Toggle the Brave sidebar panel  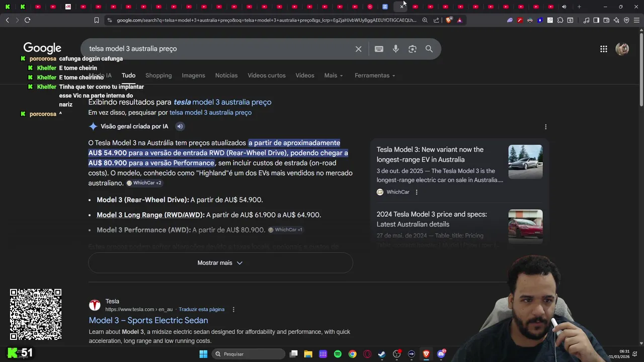(x=596, y=20)
